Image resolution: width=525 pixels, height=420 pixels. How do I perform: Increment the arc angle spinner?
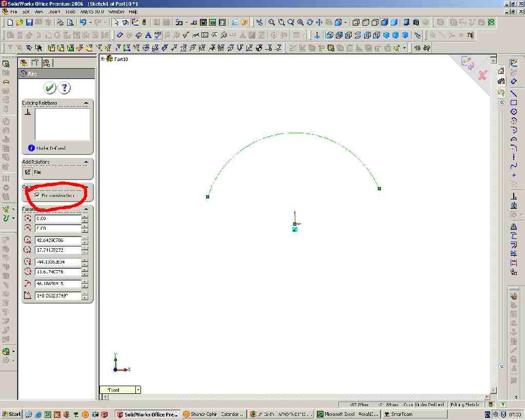pos(85,293)
